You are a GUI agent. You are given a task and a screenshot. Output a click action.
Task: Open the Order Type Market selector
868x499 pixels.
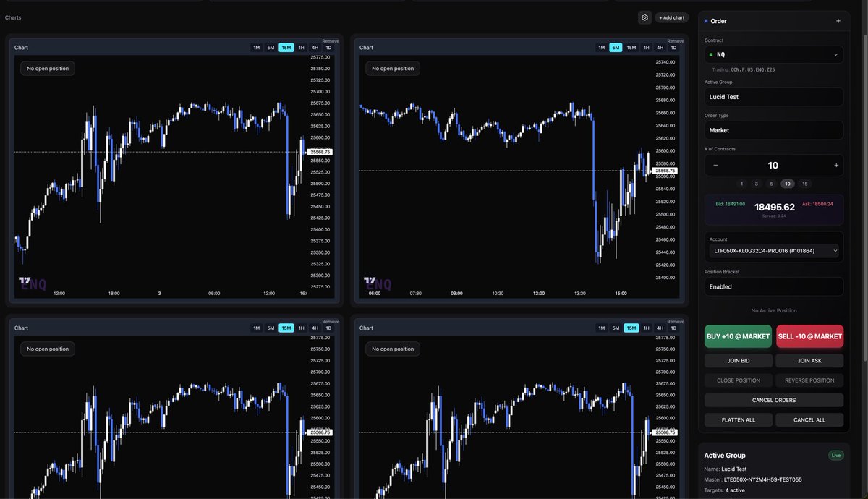(774, 130)
